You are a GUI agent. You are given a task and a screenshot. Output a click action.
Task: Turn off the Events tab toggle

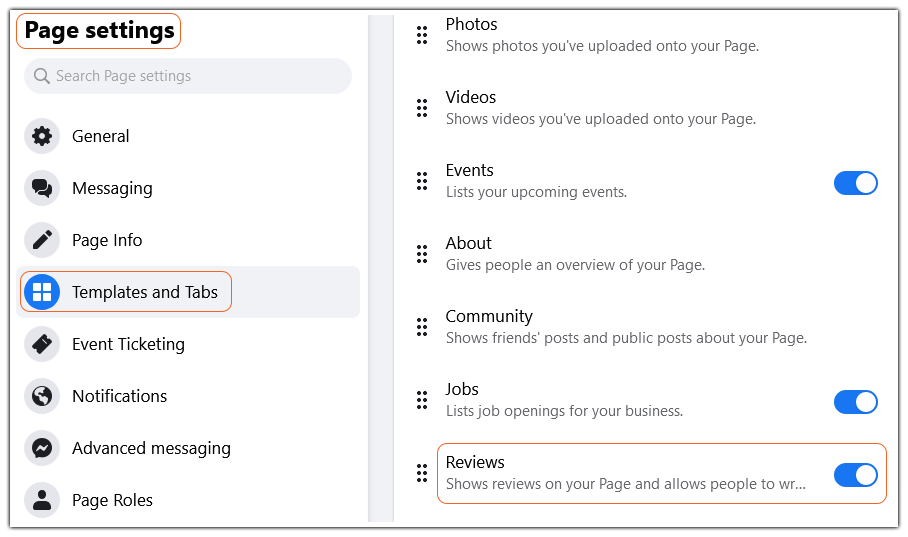855,183
